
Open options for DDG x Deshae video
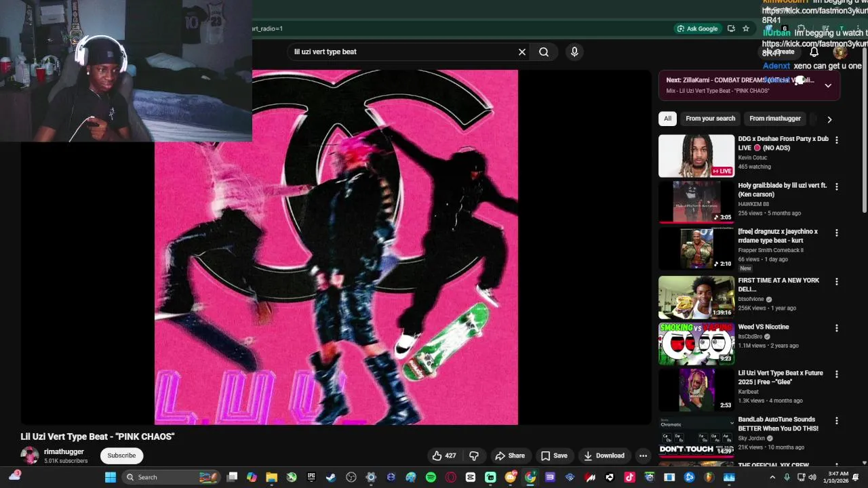click(x=836, y=140)
